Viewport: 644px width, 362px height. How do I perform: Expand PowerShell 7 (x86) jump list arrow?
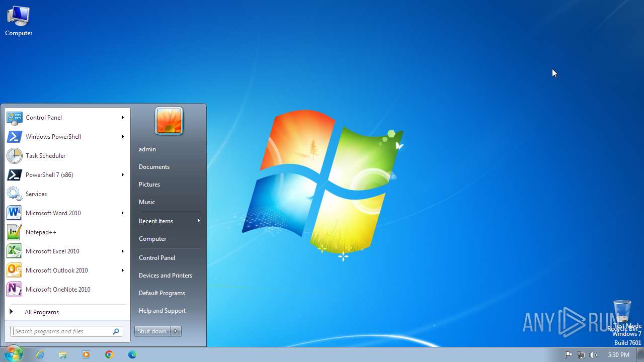pos(122,175)
